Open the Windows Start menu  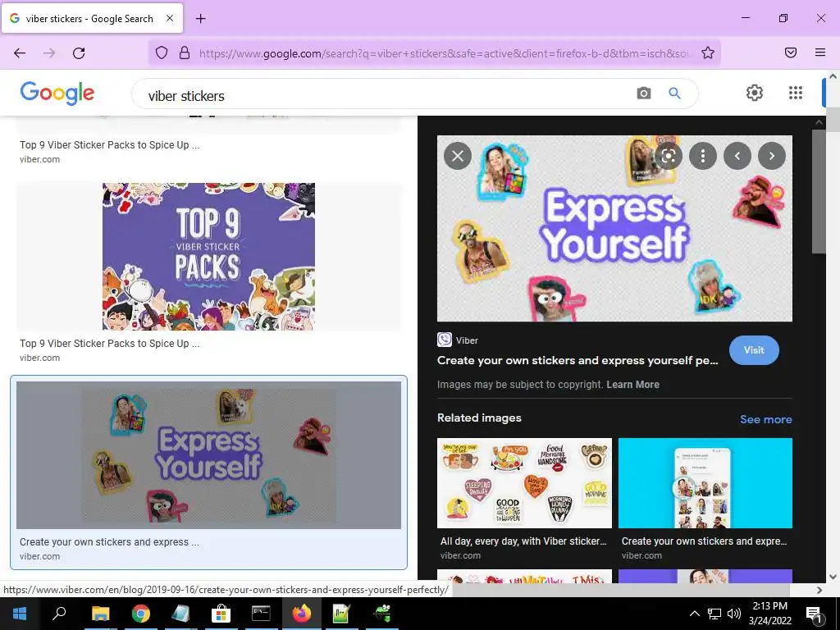click(x=20, y=614)
